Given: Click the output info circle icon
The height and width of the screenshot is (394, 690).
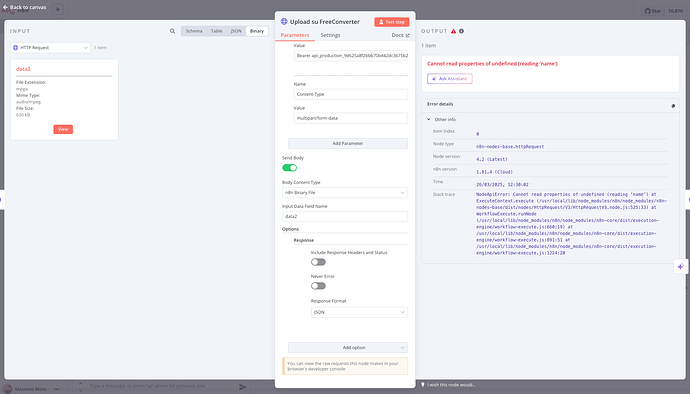Looking at the screenshot, I should (x=461, y=31).
